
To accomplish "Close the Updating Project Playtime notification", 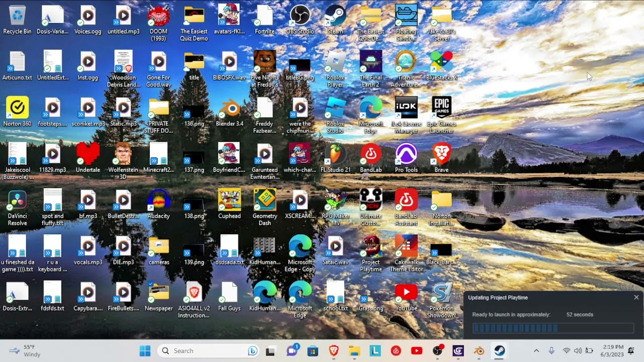I will click(x=636, y=298).
